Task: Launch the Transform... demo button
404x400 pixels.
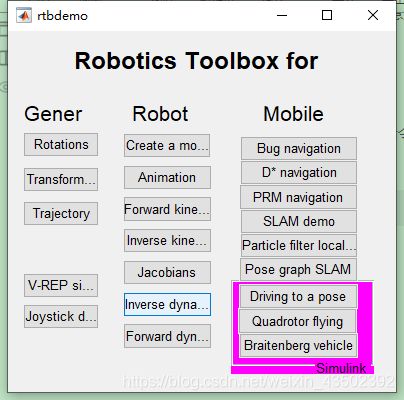Action: coord(61,179)
